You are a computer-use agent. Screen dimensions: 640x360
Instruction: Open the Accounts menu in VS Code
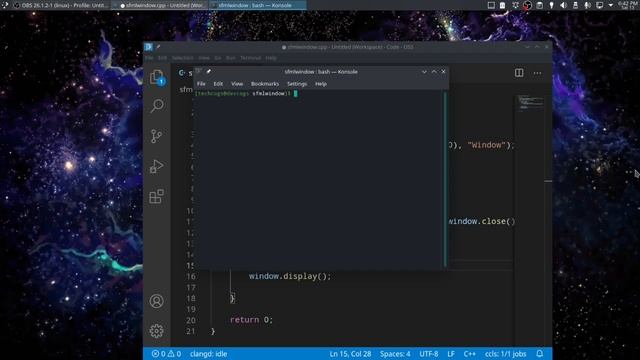(x=156, y=301)
